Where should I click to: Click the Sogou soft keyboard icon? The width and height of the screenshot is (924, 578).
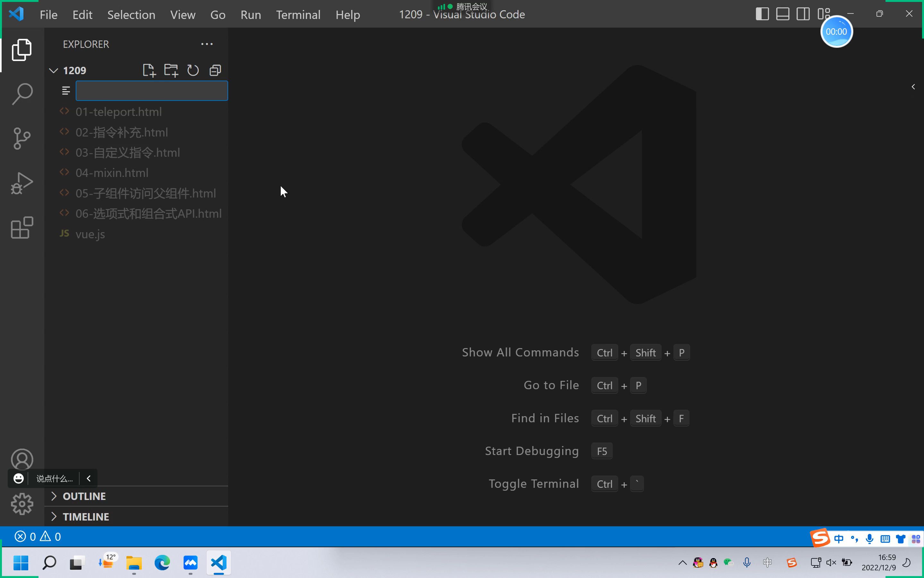(x=885, y=539)
